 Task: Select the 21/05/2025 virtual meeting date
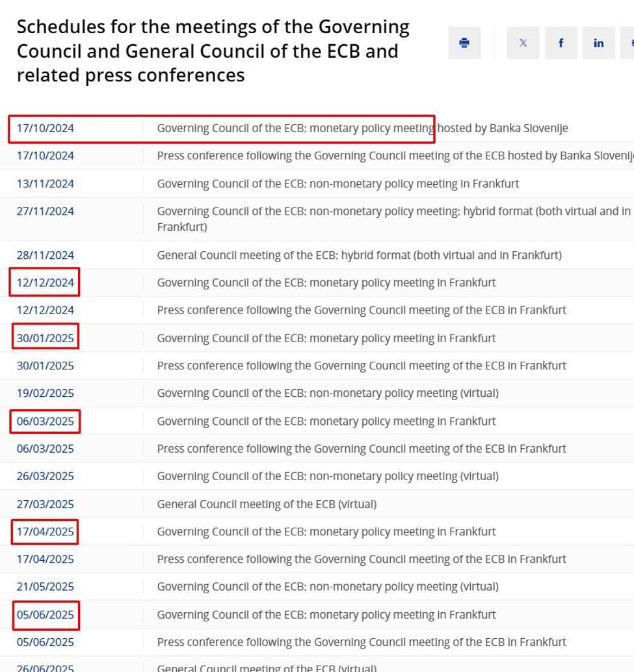pos(46,586)
